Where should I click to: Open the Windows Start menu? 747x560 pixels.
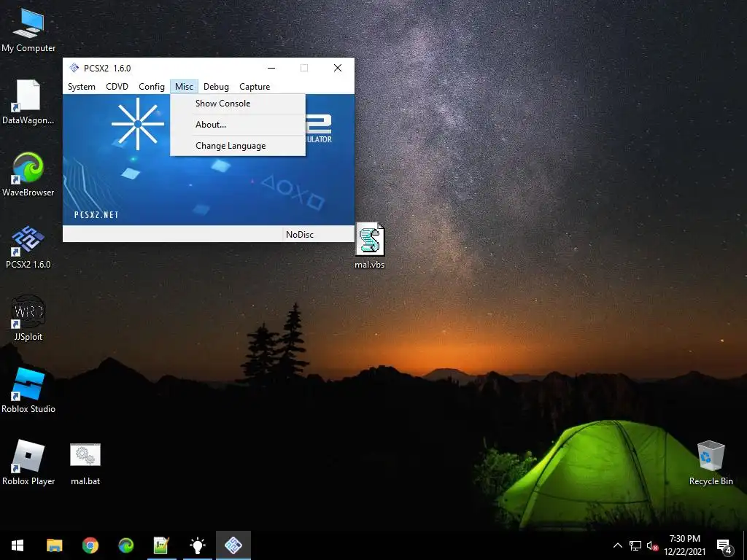pyautogui.click(x=18, y=545)
